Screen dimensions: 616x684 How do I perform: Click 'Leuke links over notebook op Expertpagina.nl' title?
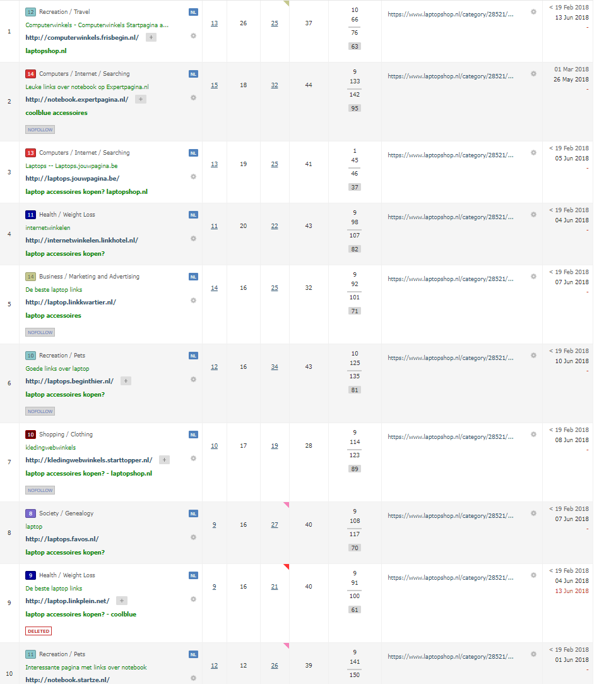click(87, 87)
